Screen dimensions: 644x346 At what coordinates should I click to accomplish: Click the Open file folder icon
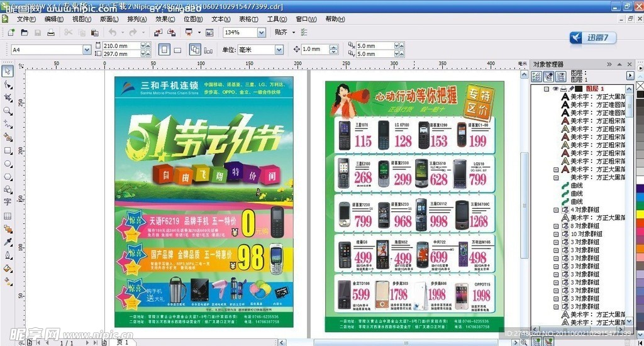(25, 32)
